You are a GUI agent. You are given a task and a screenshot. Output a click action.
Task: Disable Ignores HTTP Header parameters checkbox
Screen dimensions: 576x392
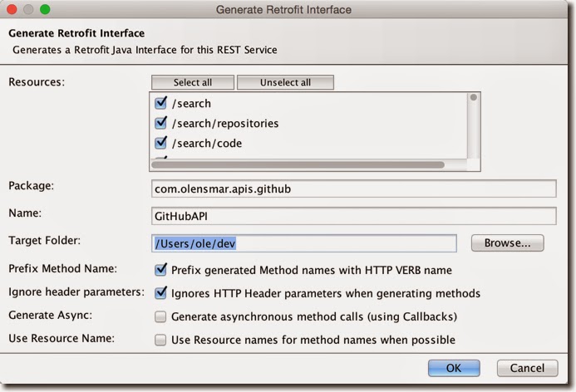tap(160, 293)
